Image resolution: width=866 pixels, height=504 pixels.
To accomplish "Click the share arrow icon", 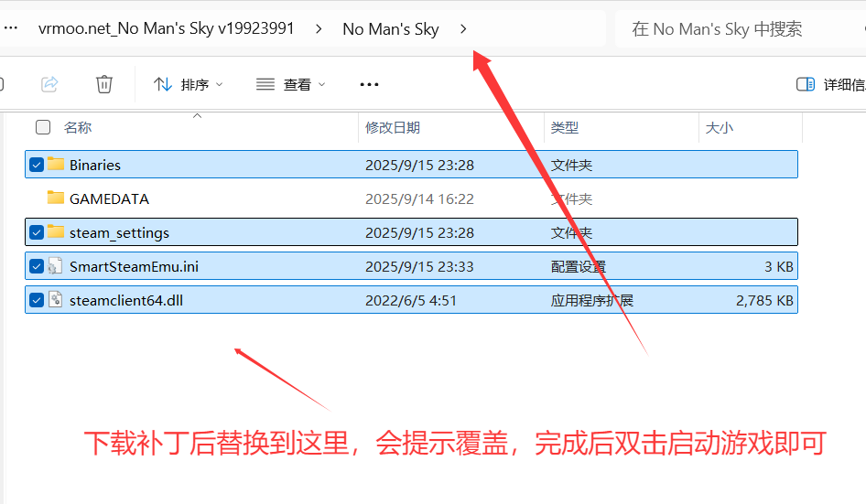I will click(x=49, y=84).
